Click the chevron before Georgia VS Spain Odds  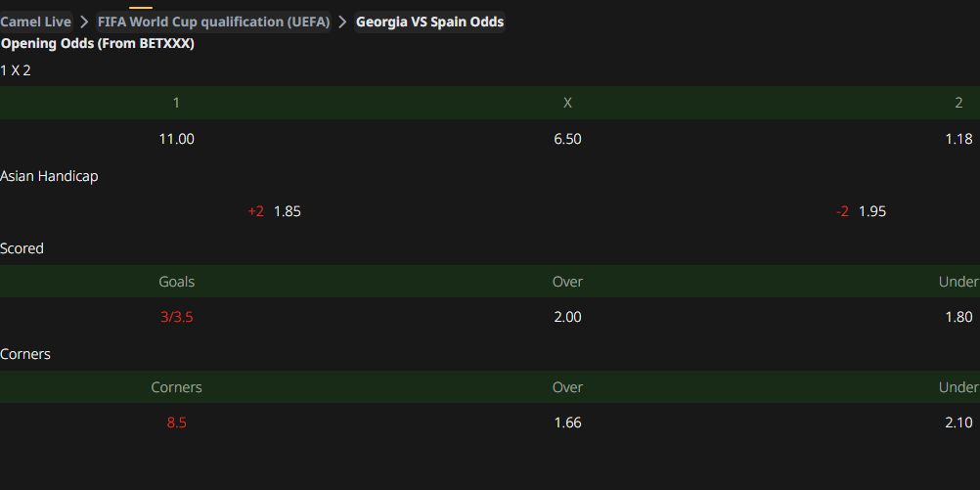tap(342, 22)
